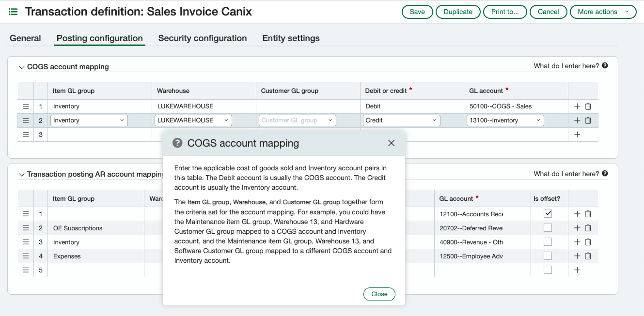This screenshot has height=316, width=644.
Task: Open Item GL group dropdown in row 2
Action: (89, 120)
